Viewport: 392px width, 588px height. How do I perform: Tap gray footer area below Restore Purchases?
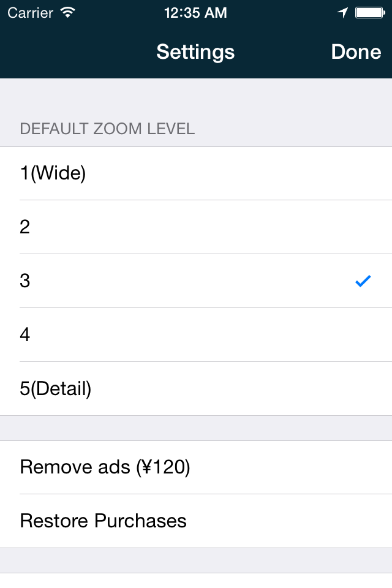tap(196, 560)
